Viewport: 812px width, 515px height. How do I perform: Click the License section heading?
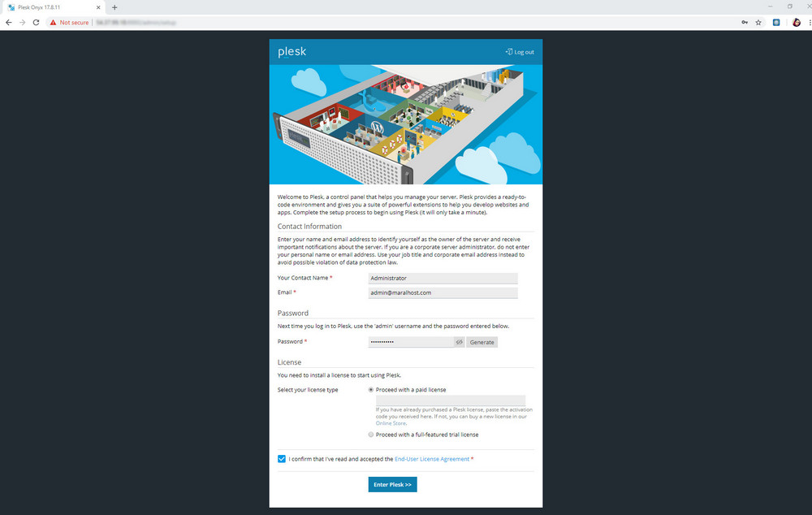289,362
